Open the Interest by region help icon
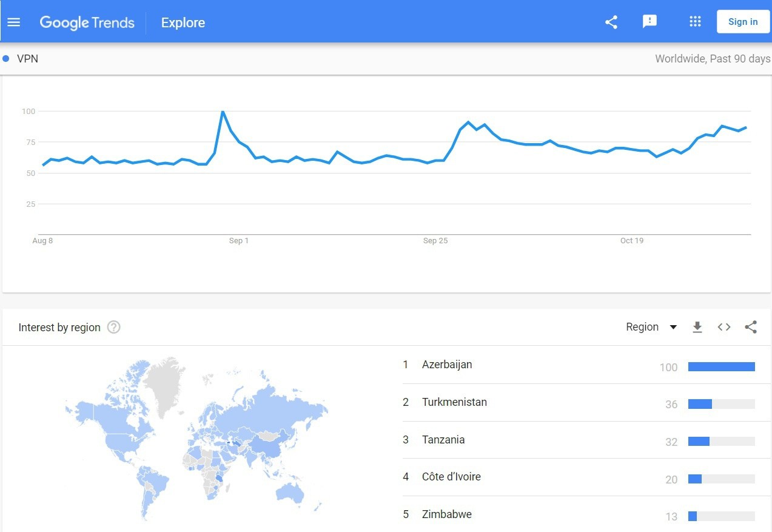The height and width of the screenshot is (532, 772). 113,328
